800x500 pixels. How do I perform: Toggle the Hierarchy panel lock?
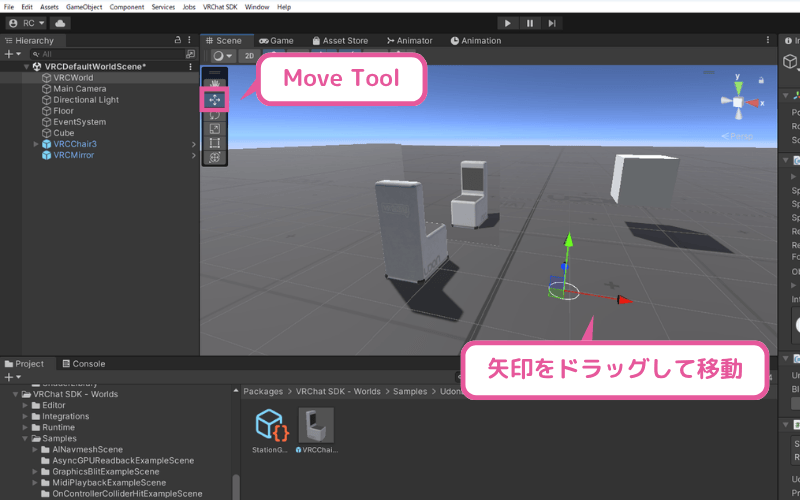pos(178,40)
